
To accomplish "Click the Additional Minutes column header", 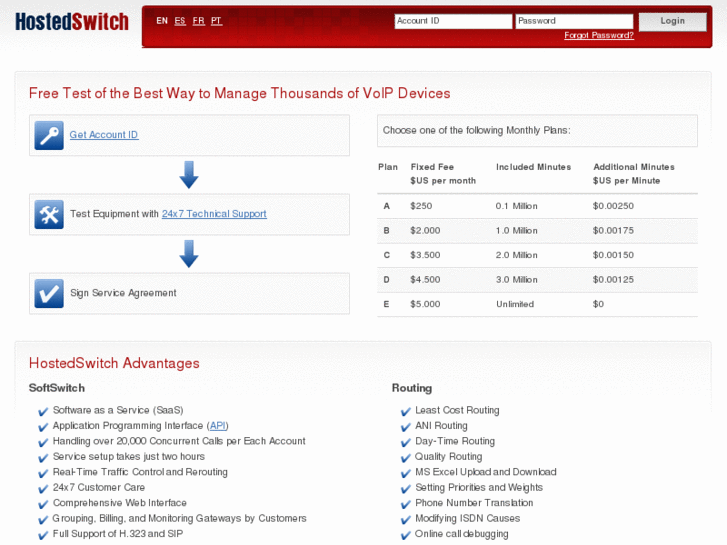I will pos(633,174).
